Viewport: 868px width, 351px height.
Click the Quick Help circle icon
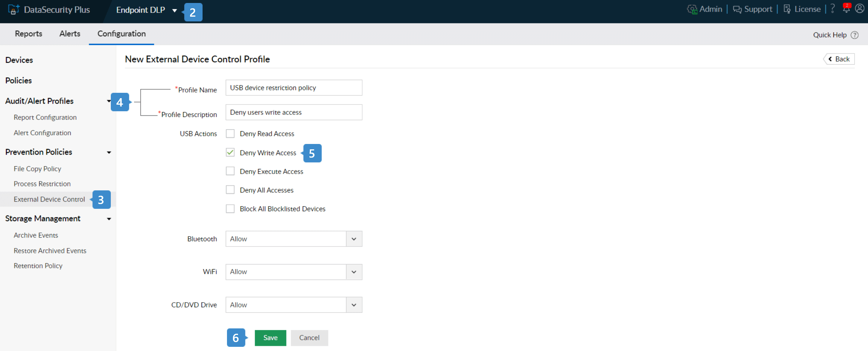click(x=855, y=35)
